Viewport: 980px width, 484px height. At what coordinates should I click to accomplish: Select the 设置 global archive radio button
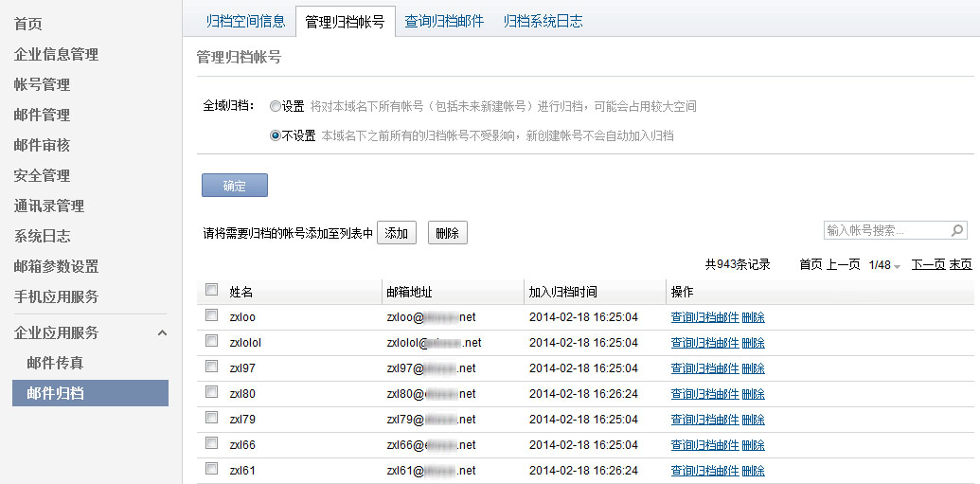276,106
